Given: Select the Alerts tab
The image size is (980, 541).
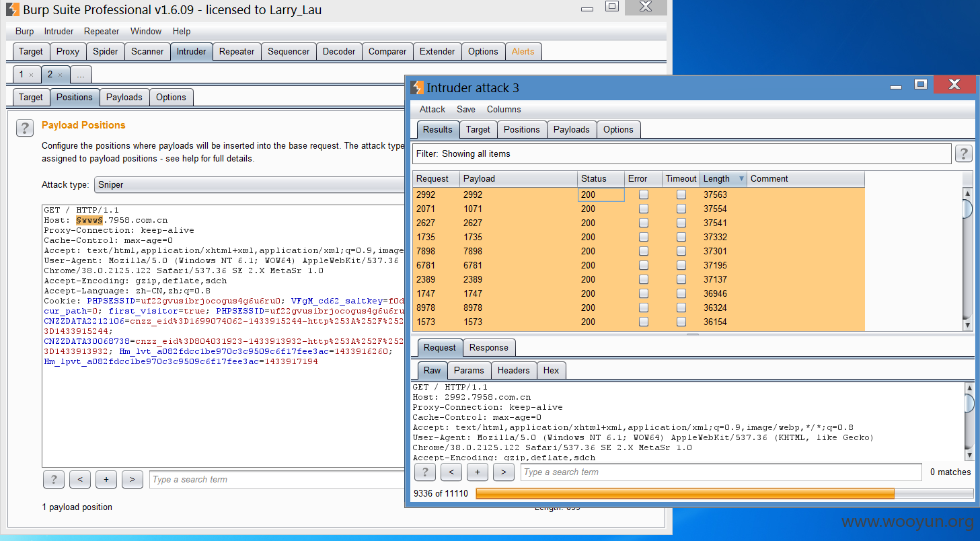Looking at the screenshot, I should coord(523,51).
